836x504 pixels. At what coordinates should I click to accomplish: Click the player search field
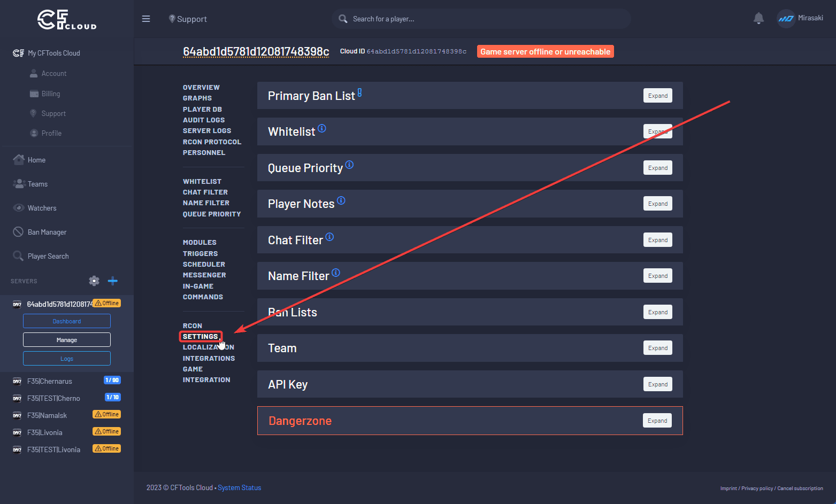coord(481,19)
